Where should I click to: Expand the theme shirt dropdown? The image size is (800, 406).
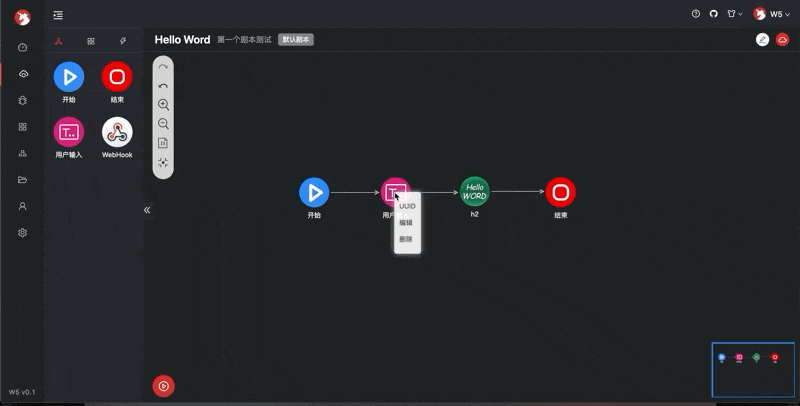[x=734, y=14]
